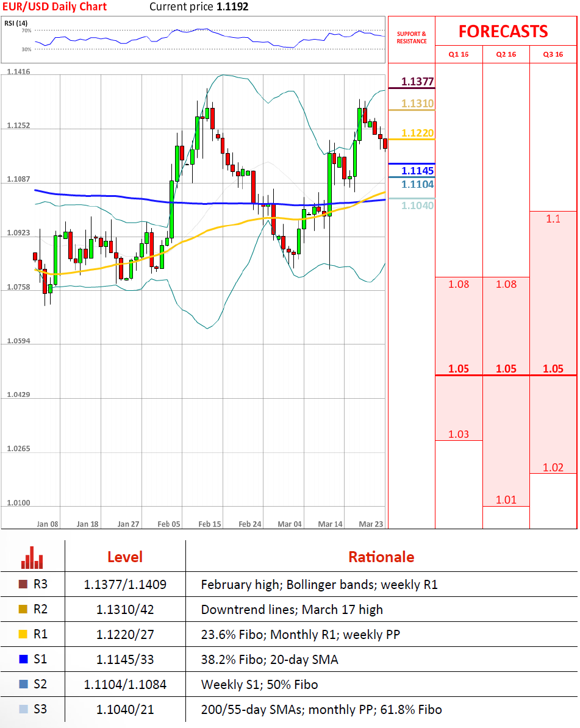Click the Q2 16 median forecast 1.05
580x728 pixels.
pyautogui.click(x=506, y=369)
